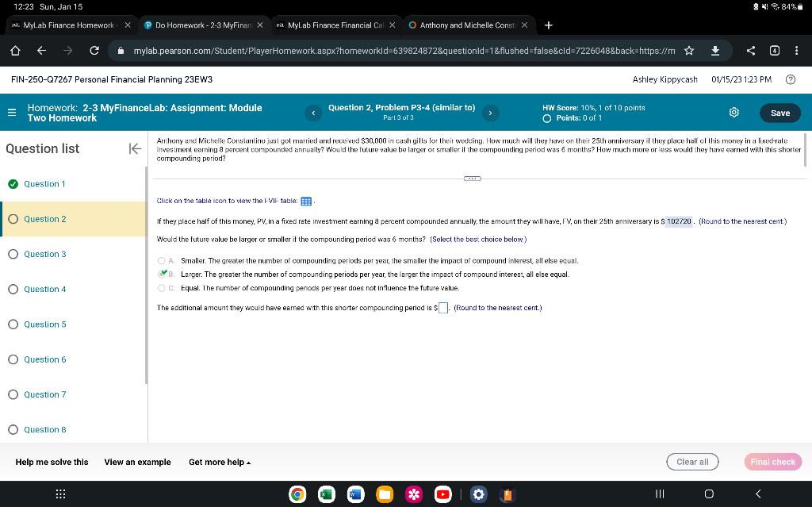The width and height of the screenshot is (812, 507).
Task: Reload the page
Action: click(94, 50)
